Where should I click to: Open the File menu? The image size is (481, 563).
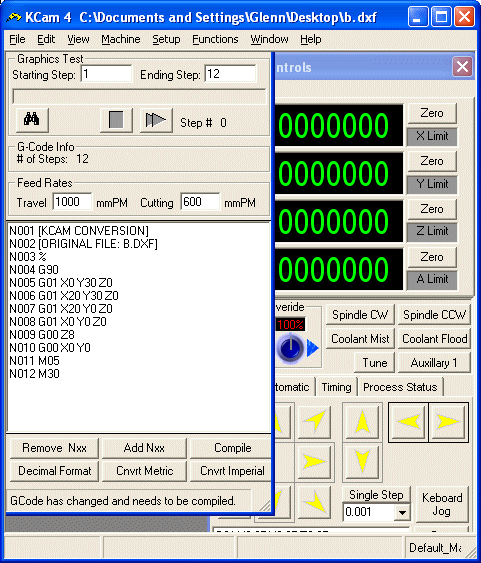tap(17, 39)
